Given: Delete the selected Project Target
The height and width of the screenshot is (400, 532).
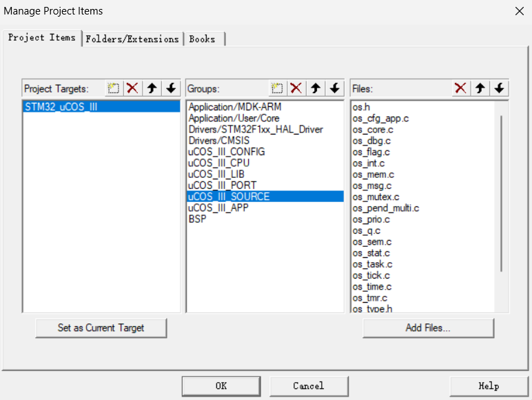Looking at the screenshot, I should coord(132,89).
